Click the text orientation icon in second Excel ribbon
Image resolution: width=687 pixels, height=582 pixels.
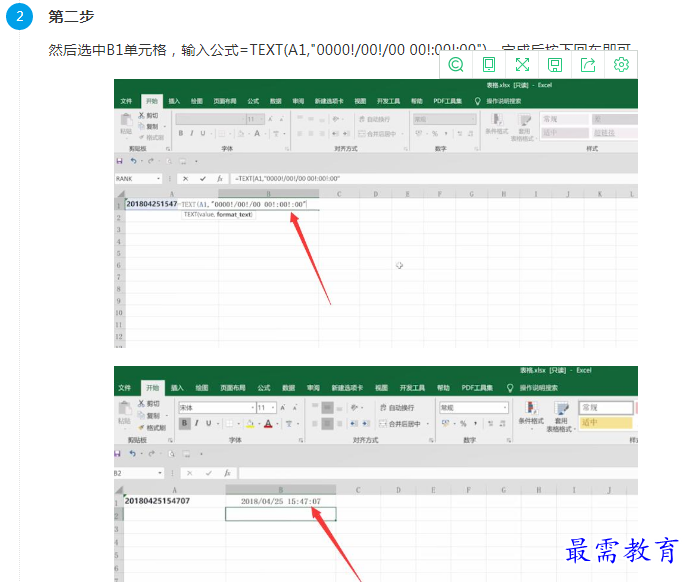point(354,408)
